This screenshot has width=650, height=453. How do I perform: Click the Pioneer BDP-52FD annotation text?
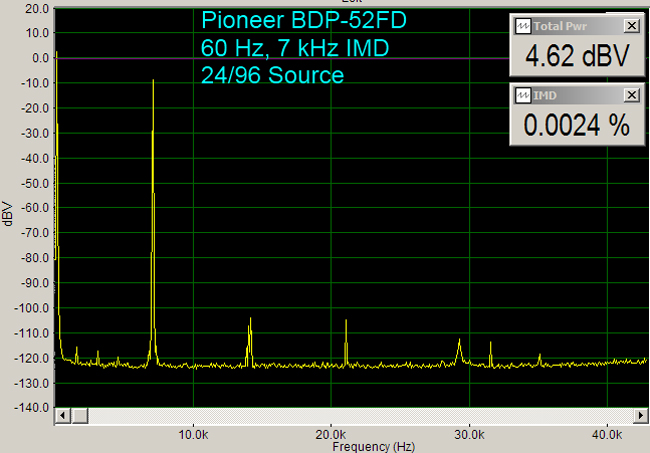tap(304, 20)
